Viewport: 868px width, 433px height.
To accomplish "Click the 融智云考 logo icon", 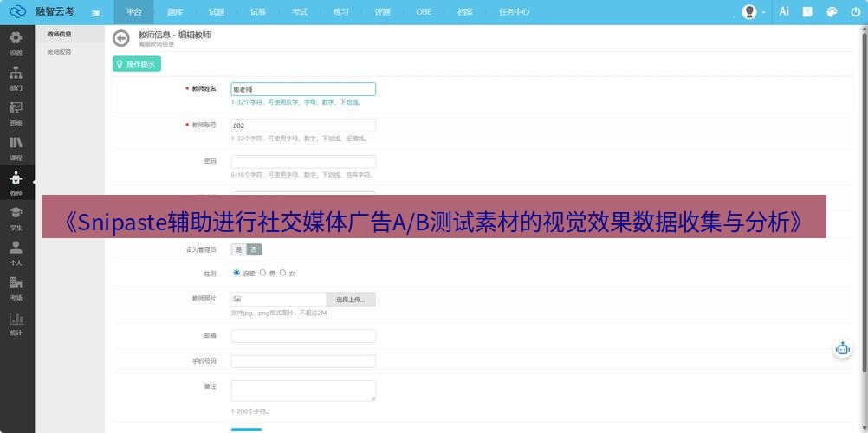I will click(x=18, y=11).
